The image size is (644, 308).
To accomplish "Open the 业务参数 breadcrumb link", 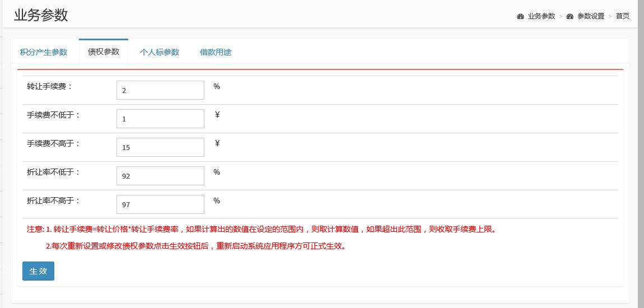I will [x=541, y=16].
